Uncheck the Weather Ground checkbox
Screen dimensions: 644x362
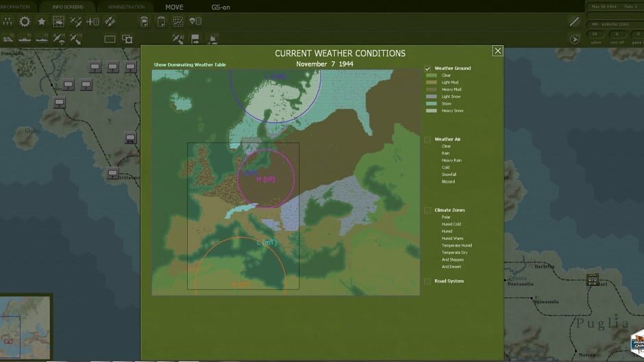[427, 68]
